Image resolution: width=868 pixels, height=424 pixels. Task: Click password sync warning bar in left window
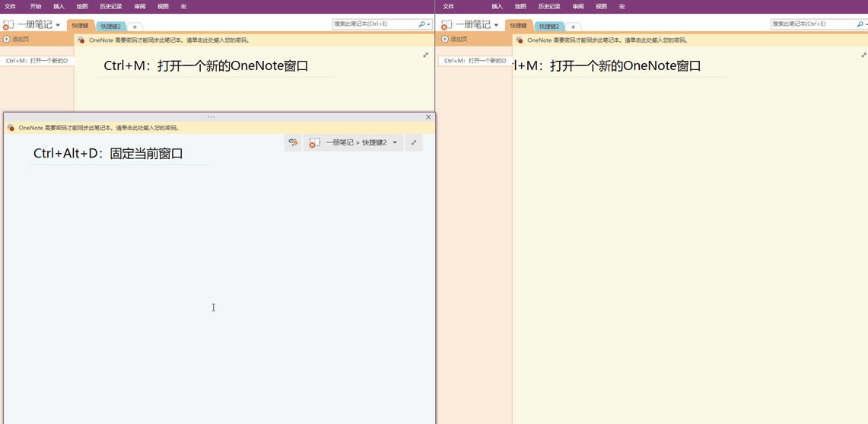pos(254,40)
